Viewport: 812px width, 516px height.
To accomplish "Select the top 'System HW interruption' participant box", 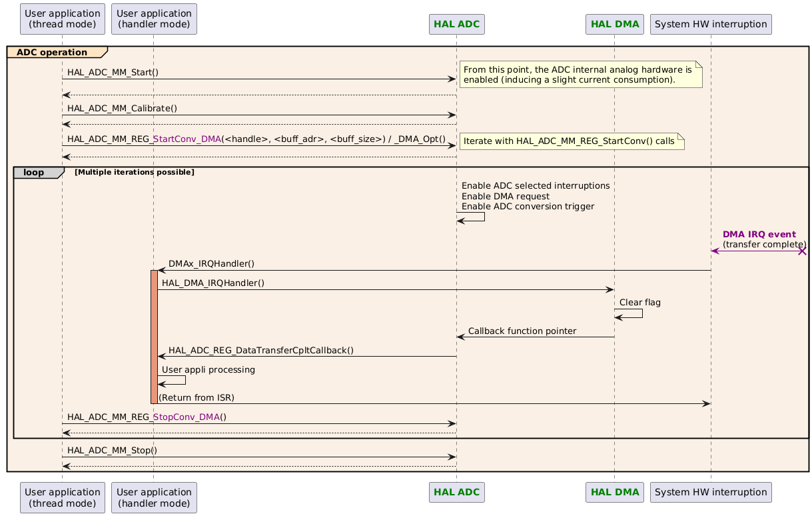I will point(711,24).
